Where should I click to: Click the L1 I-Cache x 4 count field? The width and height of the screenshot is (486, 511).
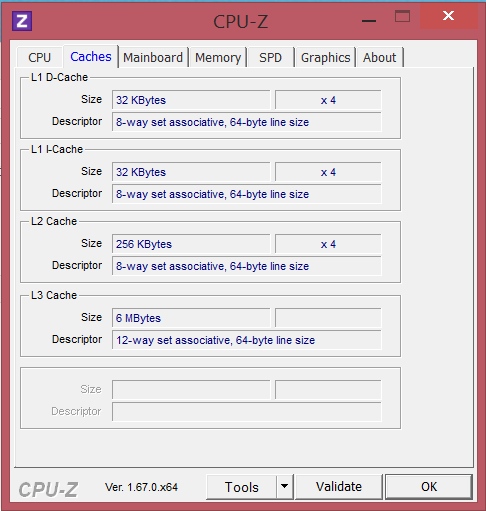(x=328, y=172)
